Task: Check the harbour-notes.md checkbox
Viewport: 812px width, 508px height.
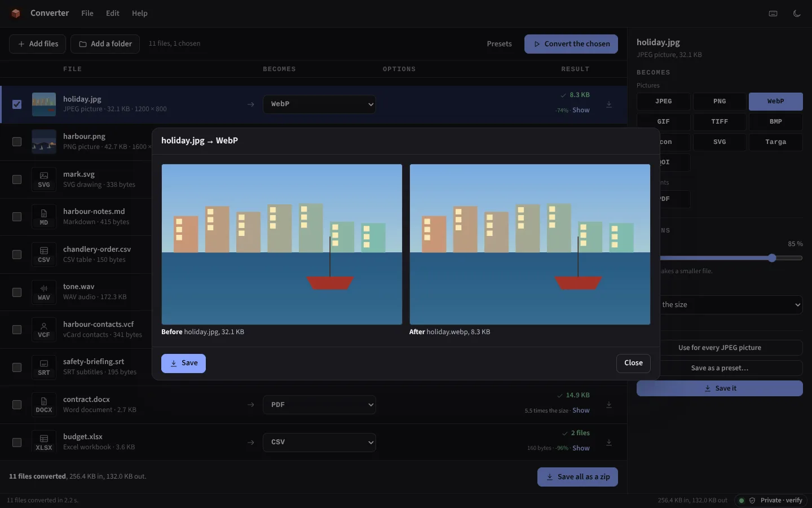Action: (x=17, y=217)
